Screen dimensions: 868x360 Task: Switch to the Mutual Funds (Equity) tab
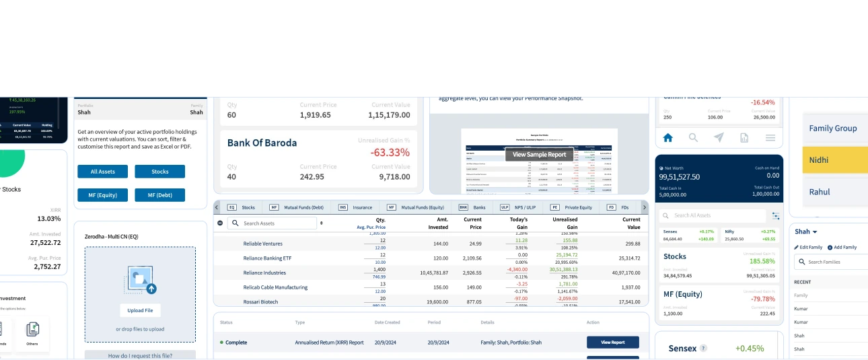click(416, 208)
